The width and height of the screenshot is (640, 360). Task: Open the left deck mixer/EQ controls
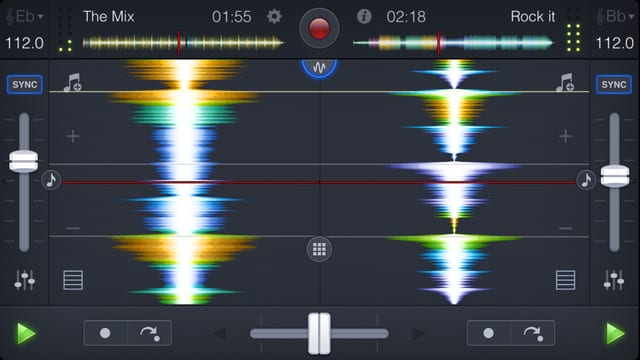click(24, 280)
